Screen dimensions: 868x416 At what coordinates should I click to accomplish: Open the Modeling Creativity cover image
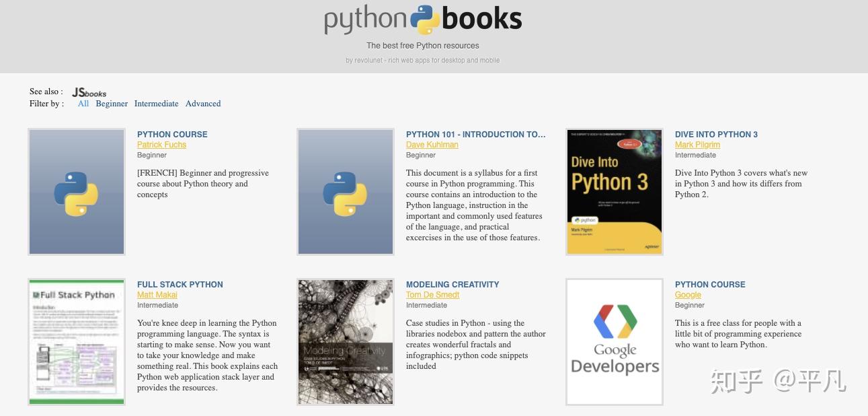(x=345, y=341)
